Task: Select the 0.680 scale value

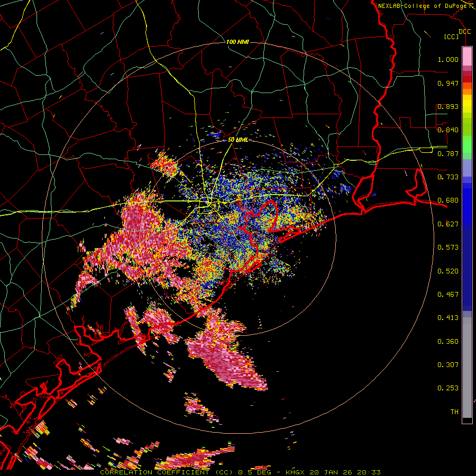Action: [x=448, y=200]
